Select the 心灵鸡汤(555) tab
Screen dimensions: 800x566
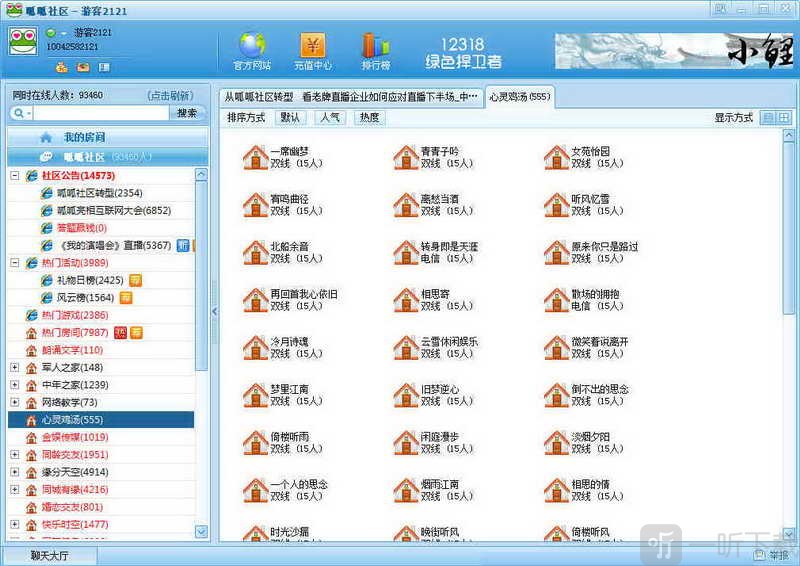[x=519, y=96]
